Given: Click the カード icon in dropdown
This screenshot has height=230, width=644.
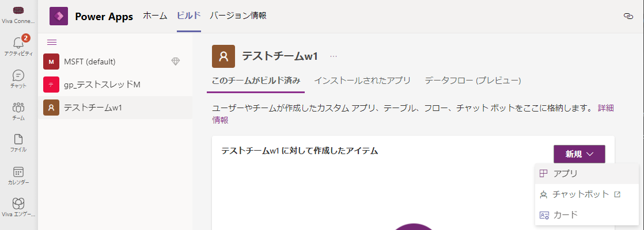Looking at the screenshot, I should (544, 215).
